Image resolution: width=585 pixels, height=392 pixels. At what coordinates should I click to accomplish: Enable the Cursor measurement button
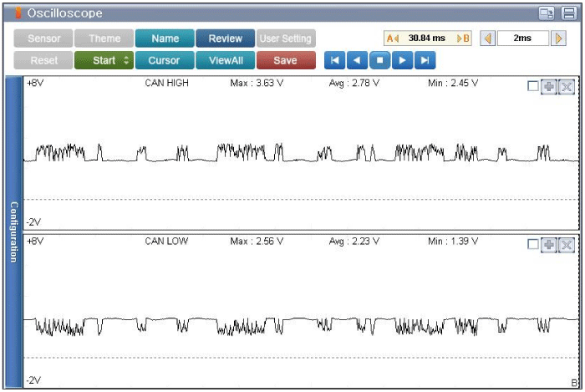pos(165,60)
